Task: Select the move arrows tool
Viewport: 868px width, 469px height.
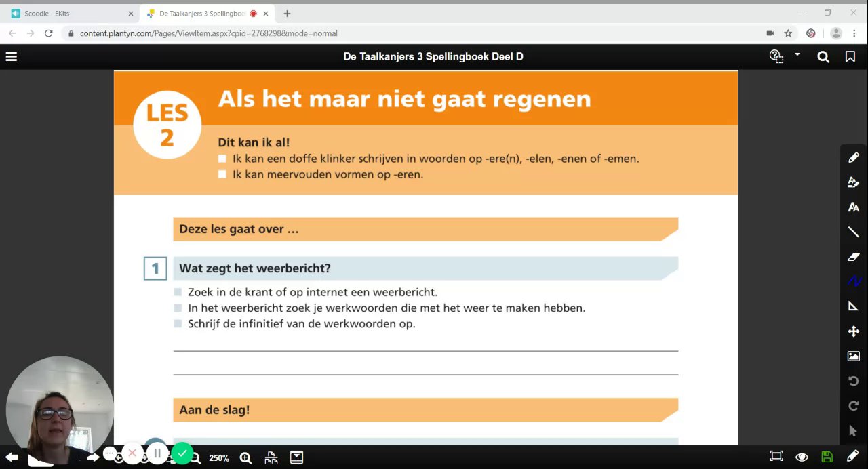Action: tap(854, 331)
